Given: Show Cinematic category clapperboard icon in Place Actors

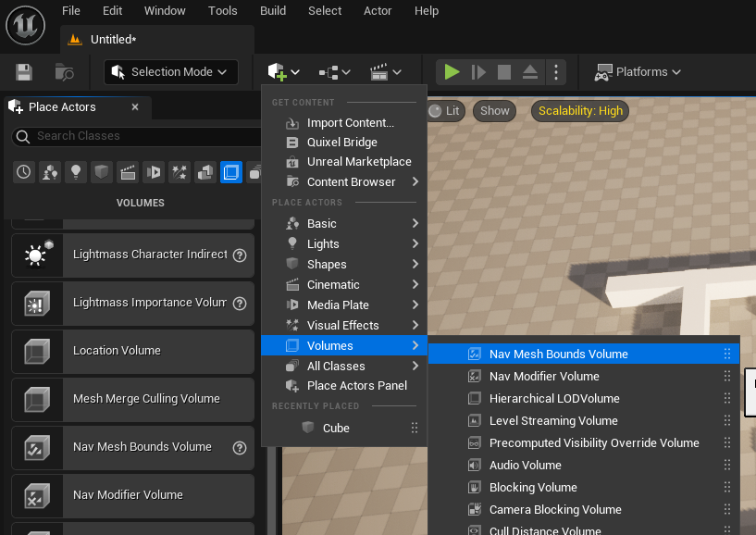Looking at the screenshot, I should [128, 172].
